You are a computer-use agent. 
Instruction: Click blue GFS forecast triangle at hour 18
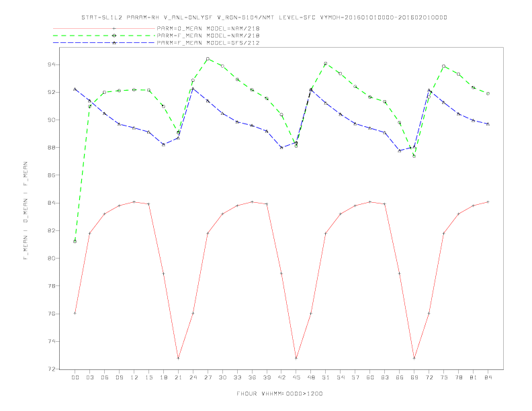[x=163, y=144]
